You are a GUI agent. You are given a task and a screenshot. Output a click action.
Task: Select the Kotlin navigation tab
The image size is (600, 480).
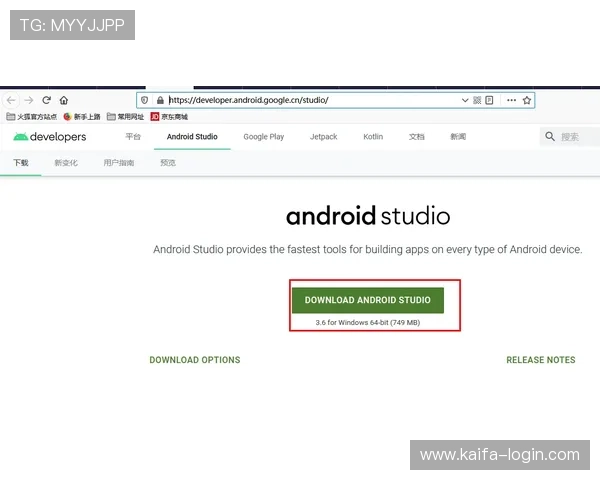(x=373, y=137)
